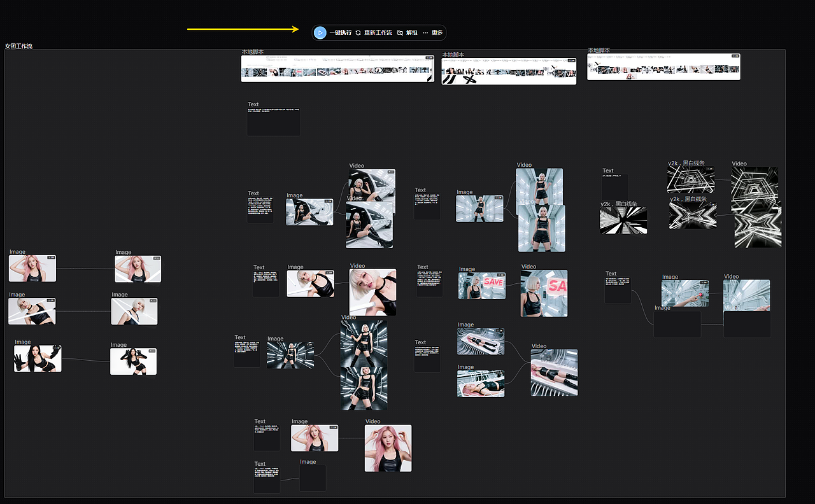
Task: Select the Text node linked to the SAVE image
Action: [x=430, y=284]
